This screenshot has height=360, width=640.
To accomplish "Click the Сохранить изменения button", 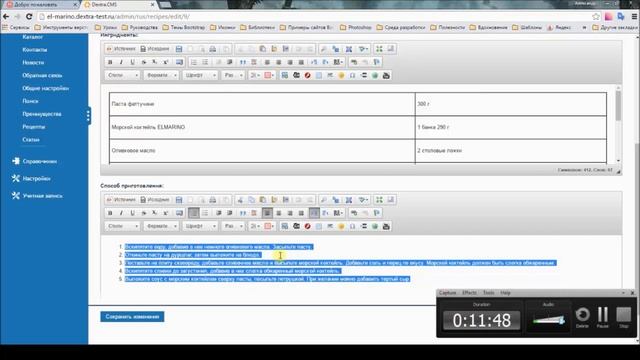I will [x=132, y=317].
